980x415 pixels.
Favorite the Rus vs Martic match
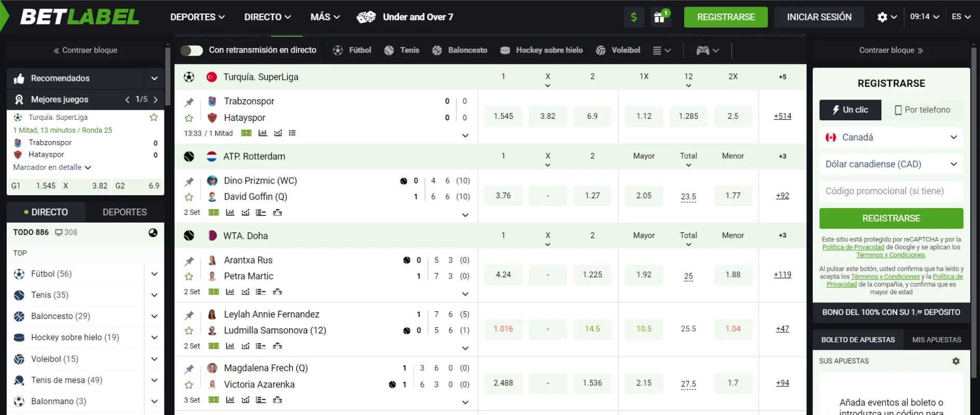pyautogui.click(x=189, y=276)
